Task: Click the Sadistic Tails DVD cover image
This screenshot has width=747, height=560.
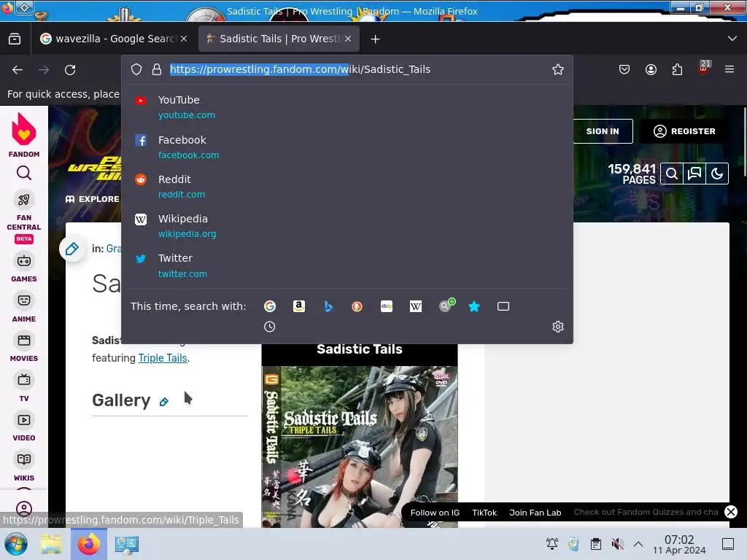Action: point(359,447)
